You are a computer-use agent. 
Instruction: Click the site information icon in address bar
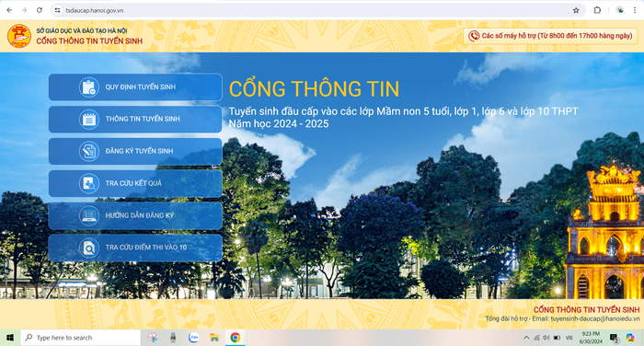pos(57,10)
